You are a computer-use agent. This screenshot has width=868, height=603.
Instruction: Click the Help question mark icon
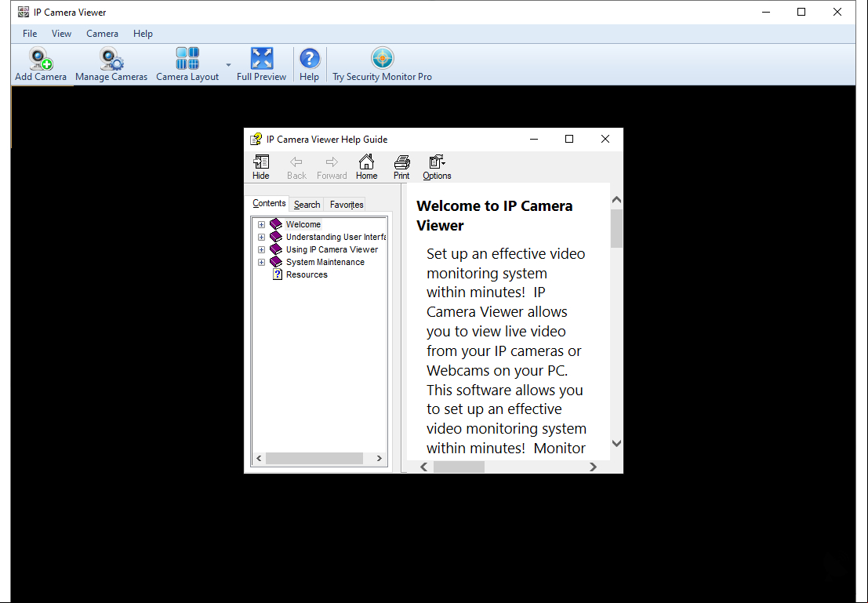[310, 58]
